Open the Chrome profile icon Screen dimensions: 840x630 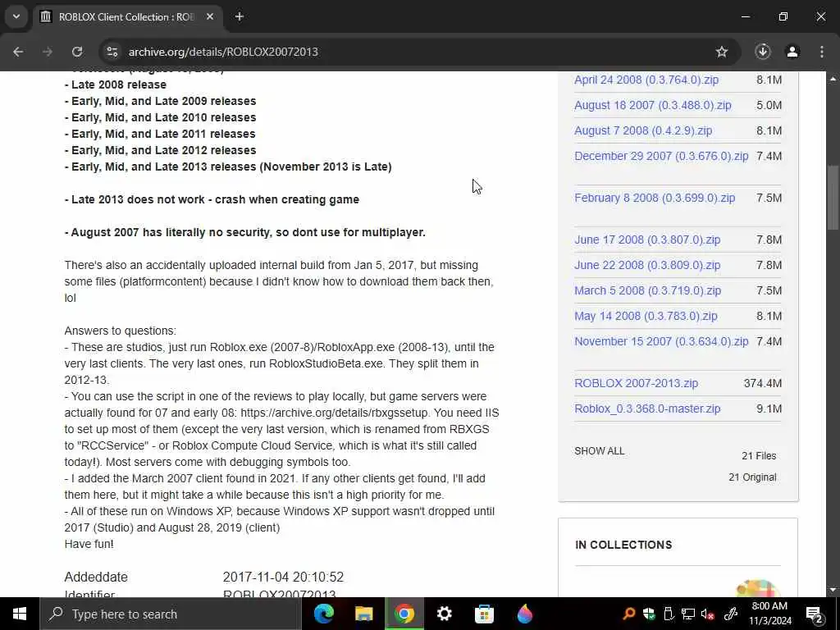coord(792,52)
